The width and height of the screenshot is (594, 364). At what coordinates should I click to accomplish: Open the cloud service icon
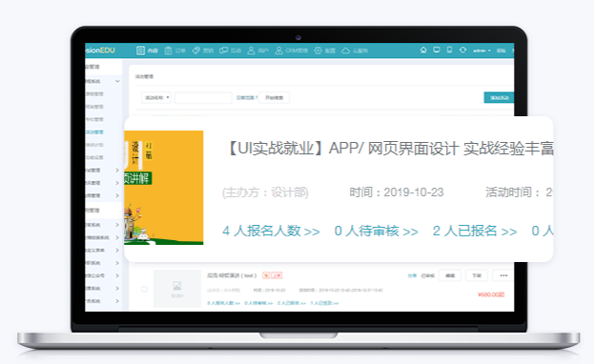coord(345,51)
